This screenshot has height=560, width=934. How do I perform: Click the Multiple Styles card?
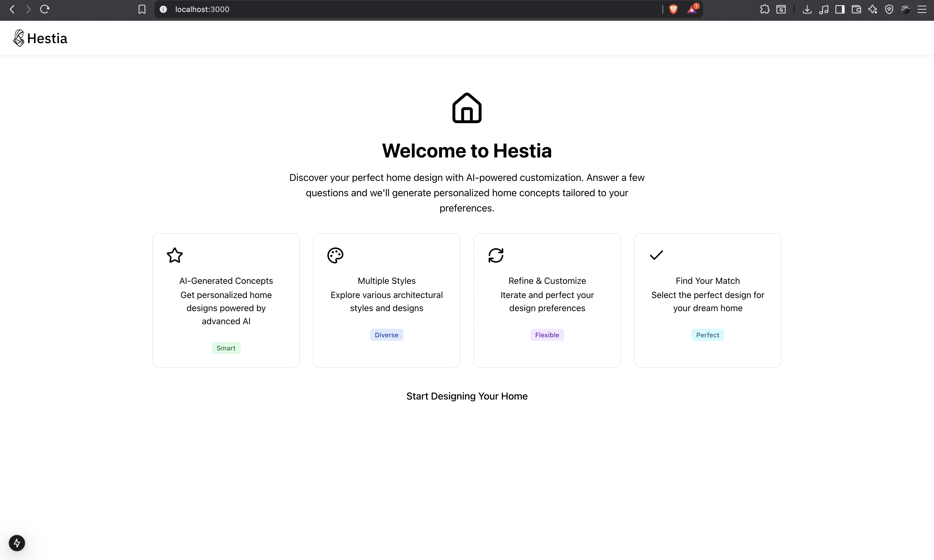386,300
